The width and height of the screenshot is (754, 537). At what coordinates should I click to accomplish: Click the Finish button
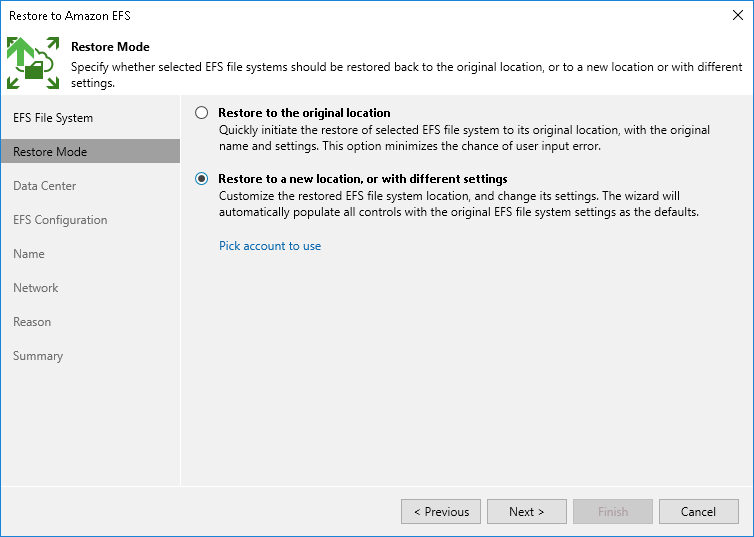click(613, 512)
